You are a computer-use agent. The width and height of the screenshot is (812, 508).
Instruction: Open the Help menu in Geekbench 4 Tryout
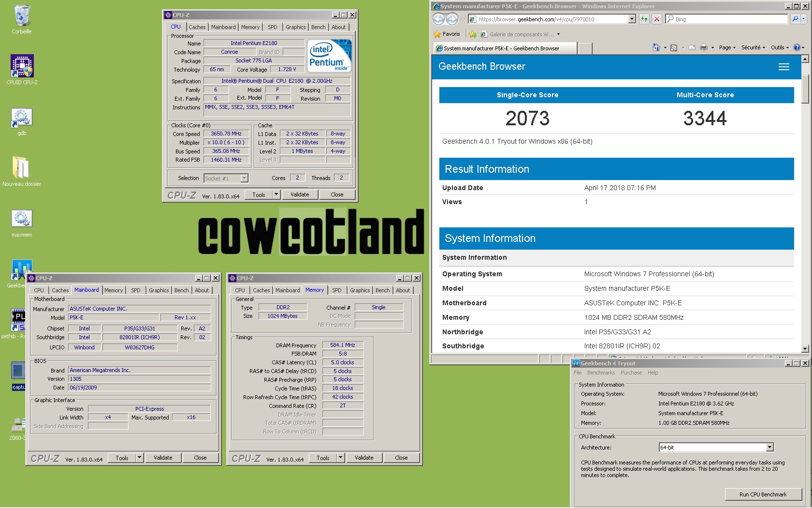point(652,373)
